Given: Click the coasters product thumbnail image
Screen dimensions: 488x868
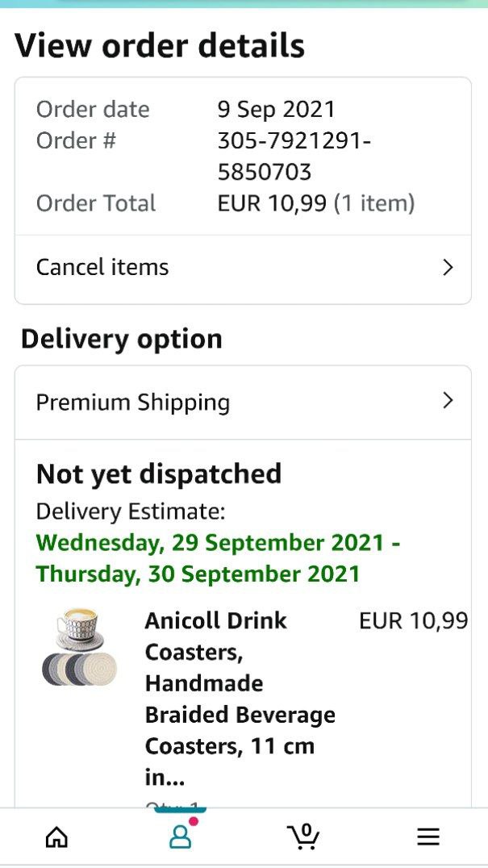Looking at the screenshot, I should (x=79, y=647).
